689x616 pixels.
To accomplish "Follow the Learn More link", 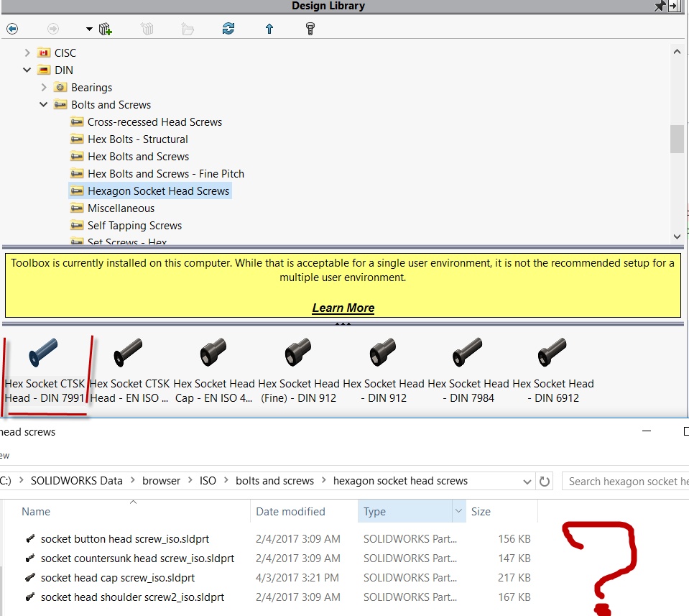I will point(343,308).
